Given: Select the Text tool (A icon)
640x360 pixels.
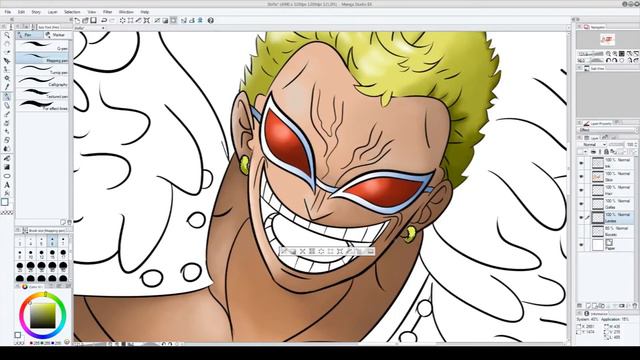Looking at the screenshot, I should (x=7, y=185).
